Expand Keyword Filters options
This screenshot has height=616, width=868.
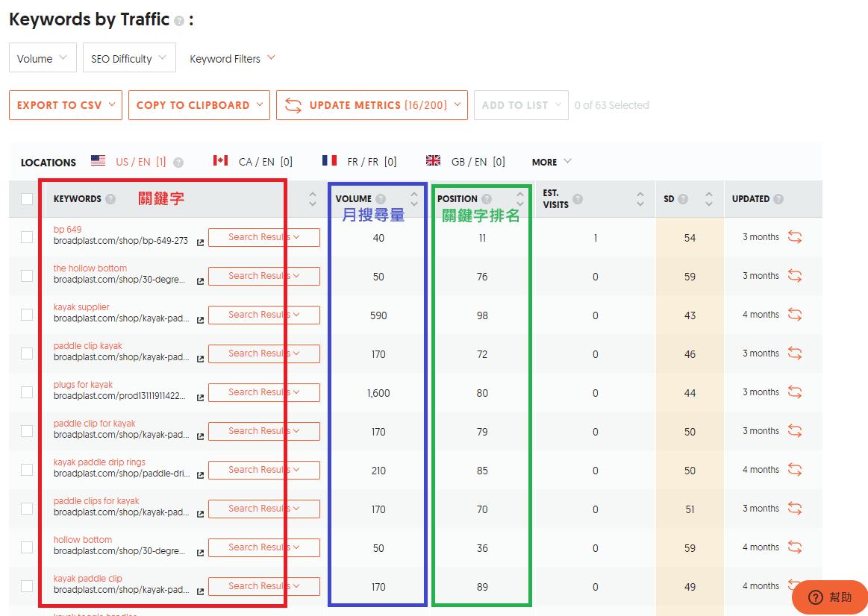pyautogui.click(x=233, y=59)
